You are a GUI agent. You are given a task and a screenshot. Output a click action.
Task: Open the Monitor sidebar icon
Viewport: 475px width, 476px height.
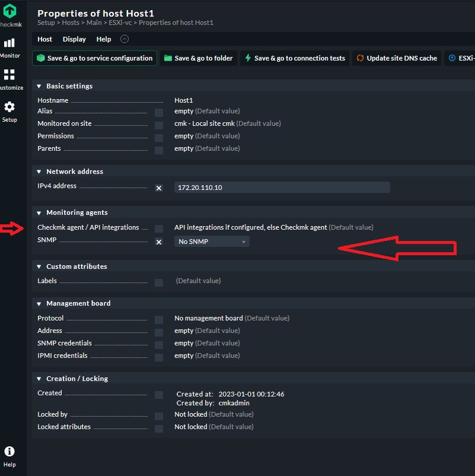pos(9,43)
